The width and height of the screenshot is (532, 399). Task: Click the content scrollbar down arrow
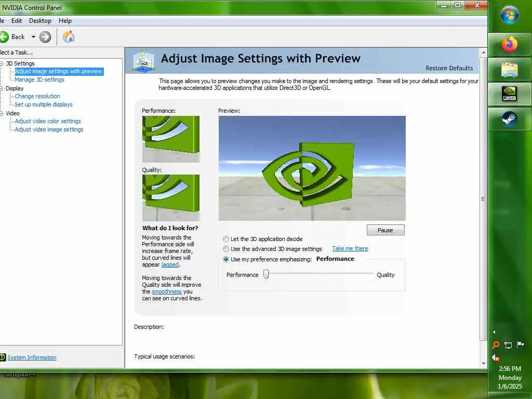click(484, 363)
